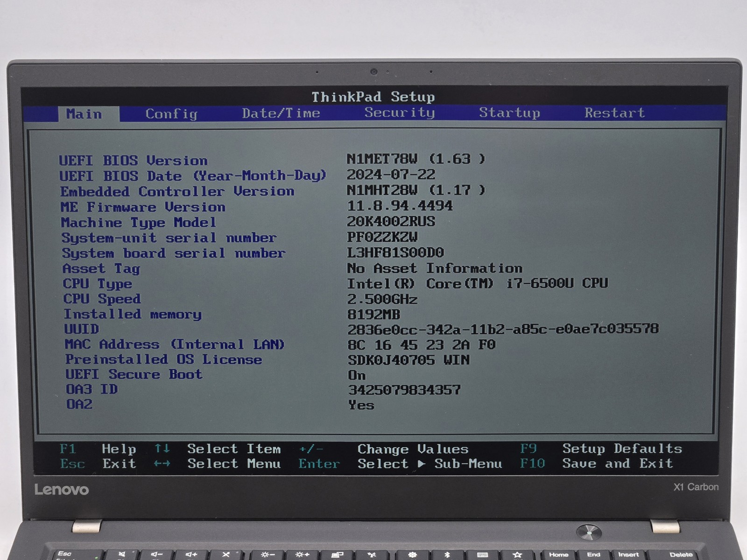Click the 2.500GHz value
Image resolution: width=747 pixels, height=560 pixels.
pyautogui.click(x=382, y=299)
